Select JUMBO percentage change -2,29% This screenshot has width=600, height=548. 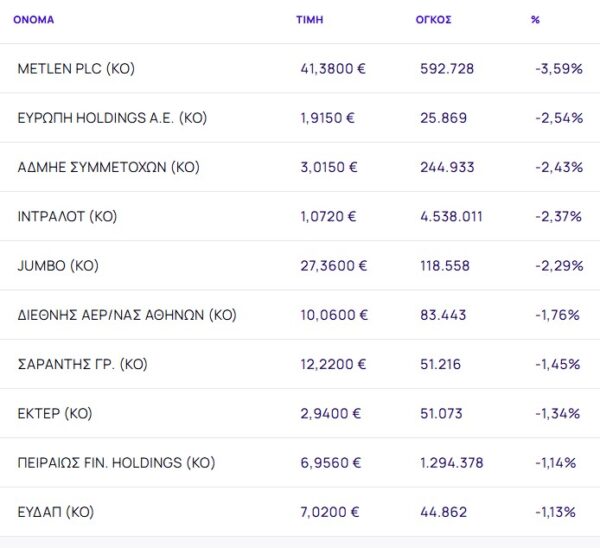[x=558, y=266]
